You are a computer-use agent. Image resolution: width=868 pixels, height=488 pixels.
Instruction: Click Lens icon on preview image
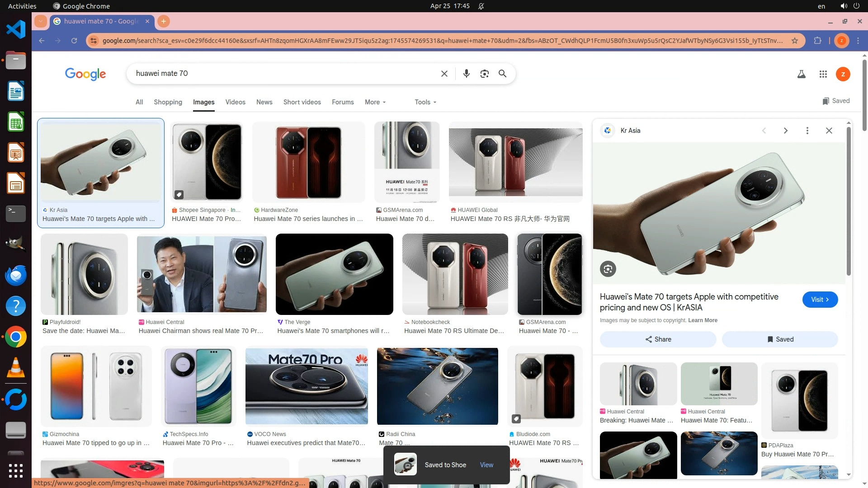pyautogui.click(x=608, y=269)
